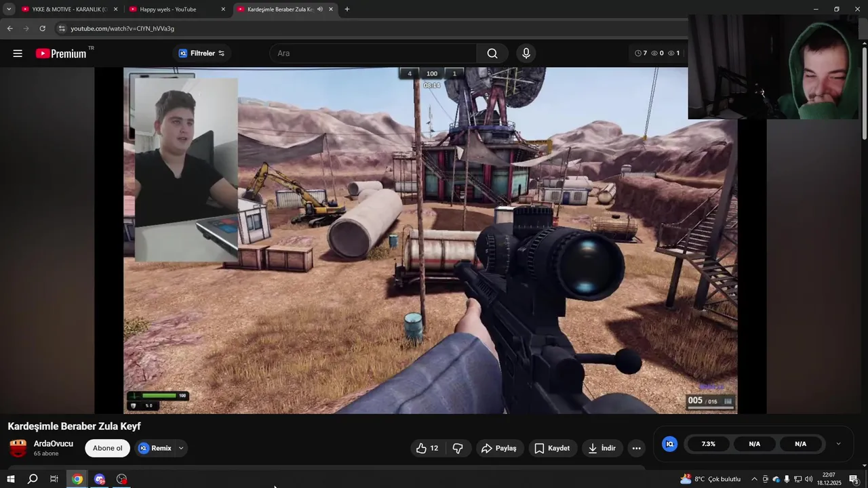The width and height of the screenshot is (868, 488).
Task: Close the YKKE & MOTIVE tab
Action: coord(115,9)
